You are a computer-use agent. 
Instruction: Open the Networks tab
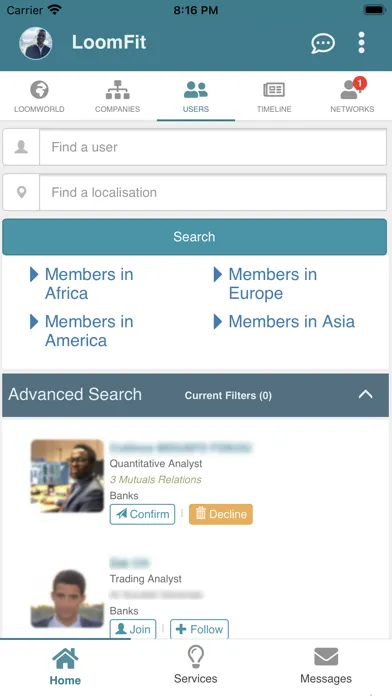click(352, 96)
